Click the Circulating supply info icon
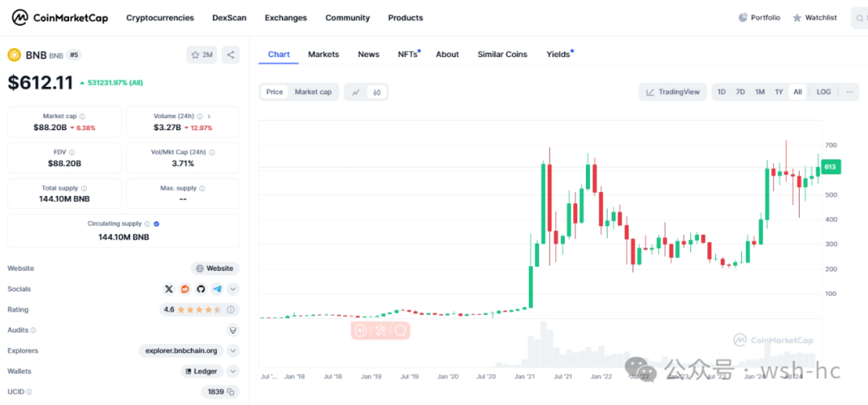 [147, 224]
